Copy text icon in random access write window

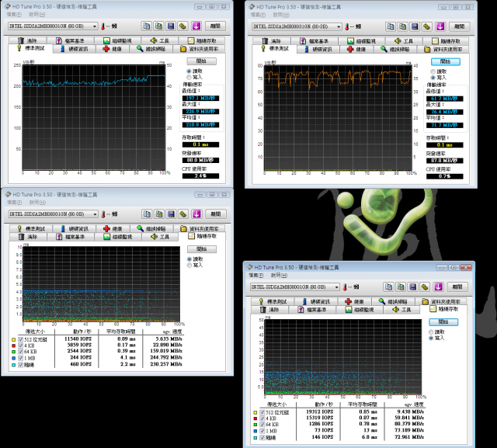click(388, 287)
